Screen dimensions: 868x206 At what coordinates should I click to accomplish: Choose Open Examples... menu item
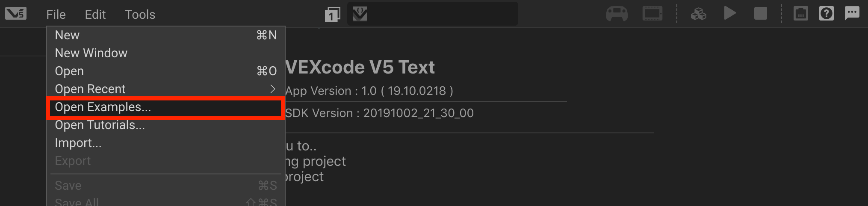(x=103, y=107)
